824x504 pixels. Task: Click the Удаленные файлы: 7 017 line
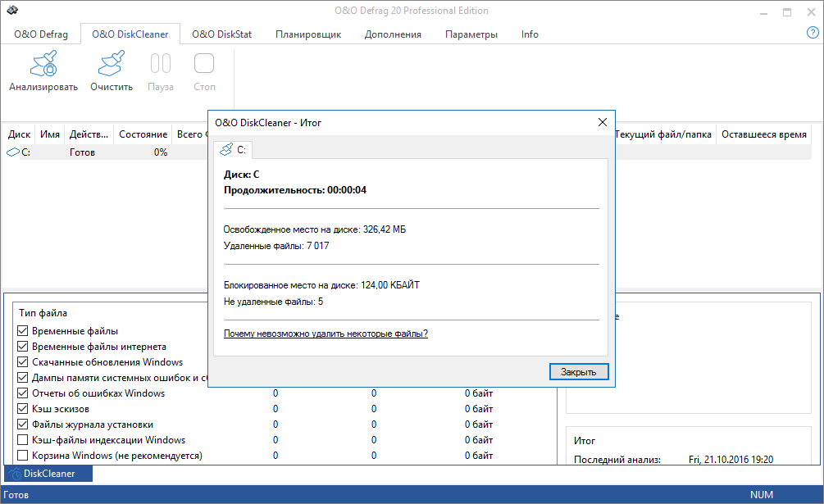(x=276, y=246)
